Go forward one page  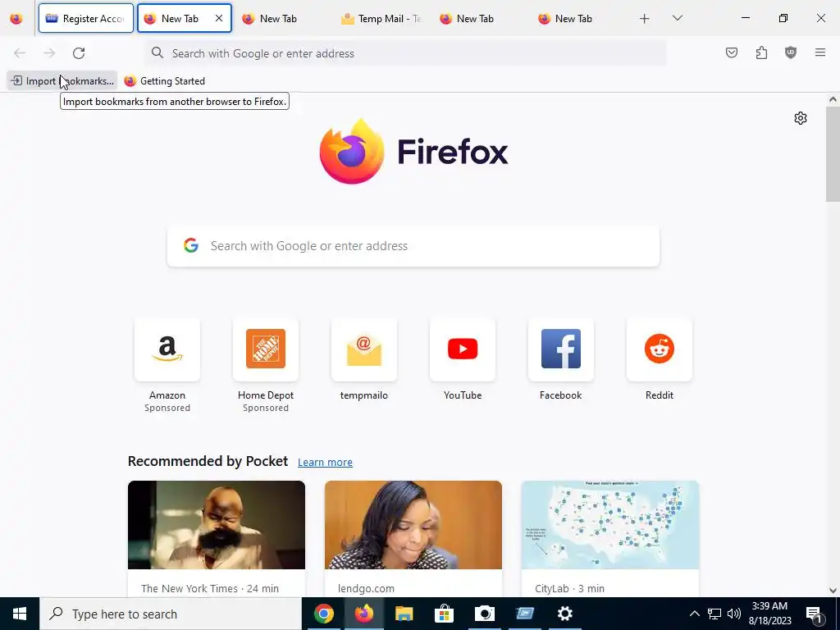click(x=49, y=53)
